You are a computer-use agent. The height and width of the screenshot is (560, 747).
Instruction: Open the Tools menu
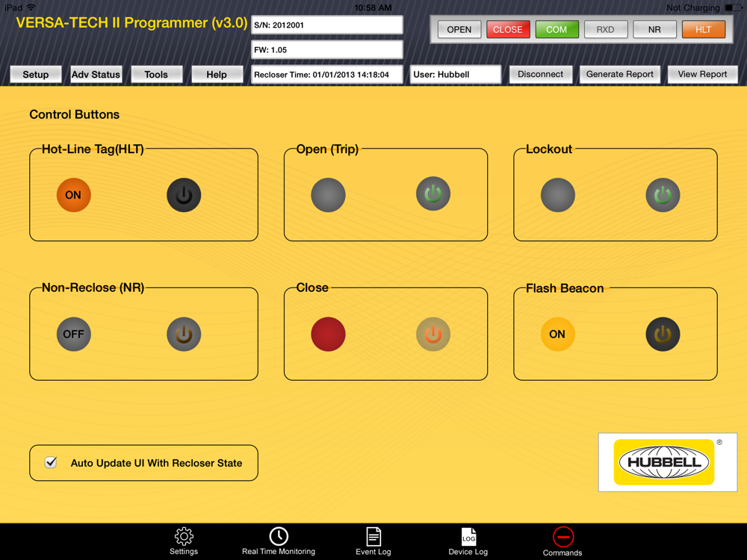156,74
